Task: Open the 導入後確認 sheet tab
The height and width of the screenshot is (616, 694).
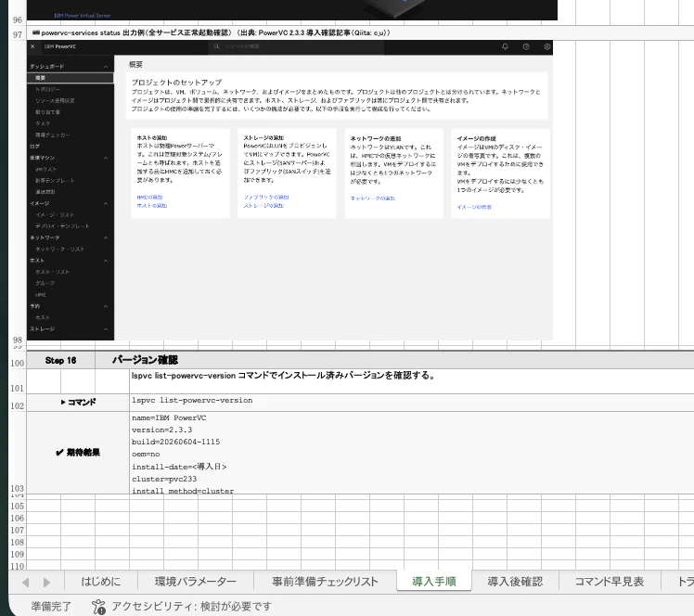Action: point(515,582)
